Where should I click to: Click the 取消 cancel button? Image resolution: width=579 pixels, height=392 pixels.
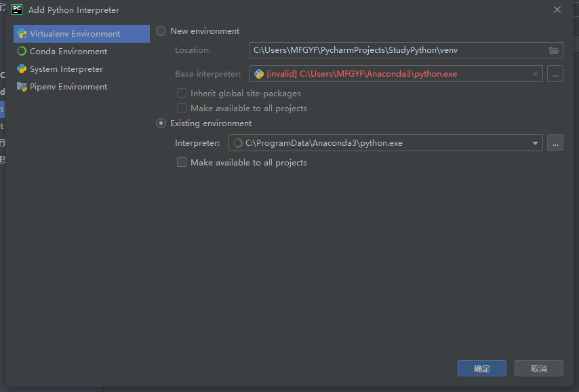pos(539,368)
